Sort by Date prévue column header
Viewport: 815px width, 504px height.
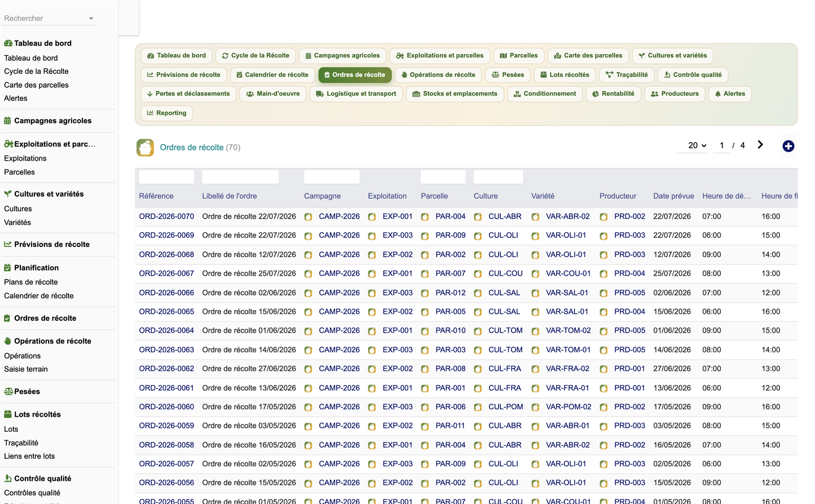(673, 196)
